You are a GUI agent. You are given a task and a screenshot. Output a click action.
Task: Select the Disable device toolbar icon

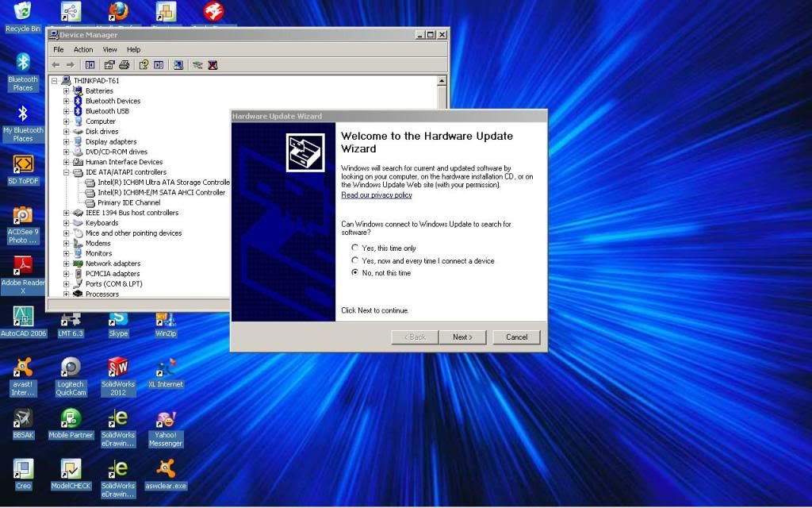point(197,64)
